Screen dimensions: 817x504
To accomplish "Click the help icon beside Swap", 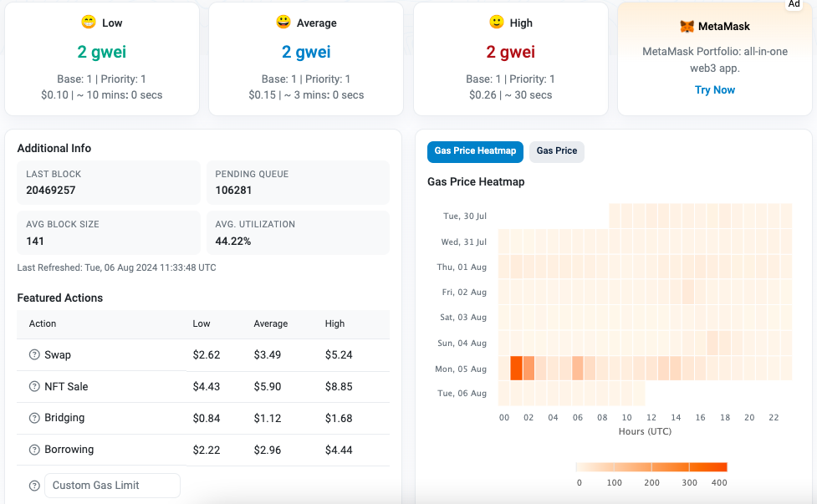I will (x=34, y=355).
